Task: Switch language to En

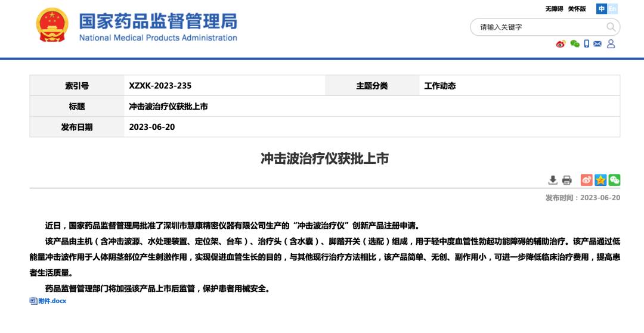Action: point(612,9)
